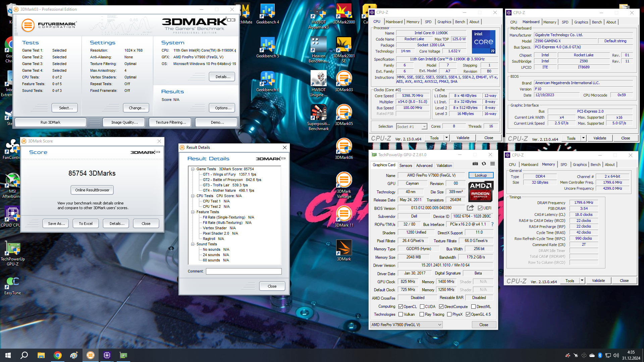Launch 3DMark03 desktop shortcut
This screenshot has width=644, height=362.
click(x=344, y=82)
